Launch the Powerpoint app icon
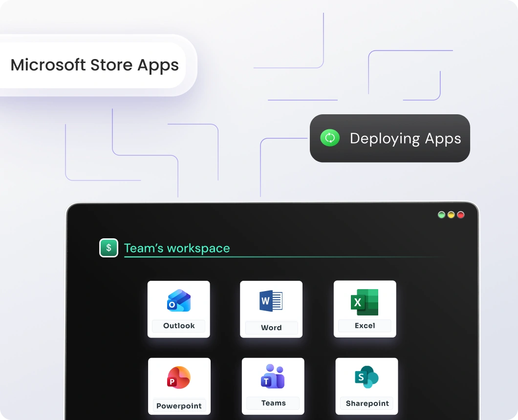This screenshot has height=420, width=518. [x=179, y=378]
